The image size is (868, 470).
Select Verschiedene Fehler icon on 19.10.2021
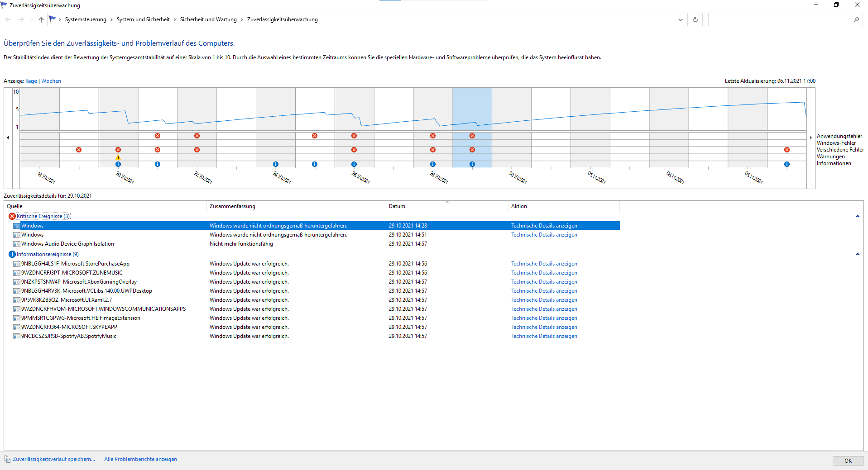79,150
